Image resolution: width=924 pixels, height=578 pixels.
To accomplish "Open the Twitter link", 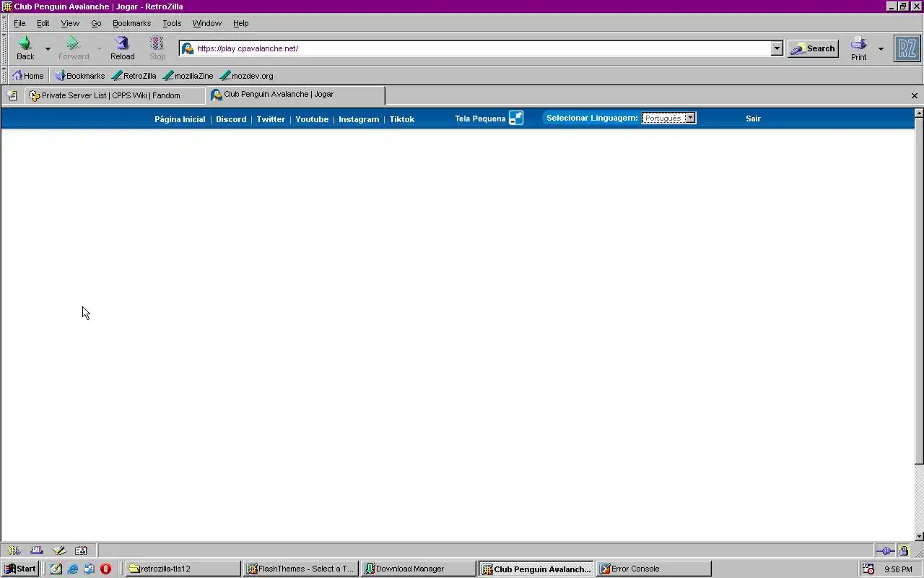I will click(x=271, y=119).
